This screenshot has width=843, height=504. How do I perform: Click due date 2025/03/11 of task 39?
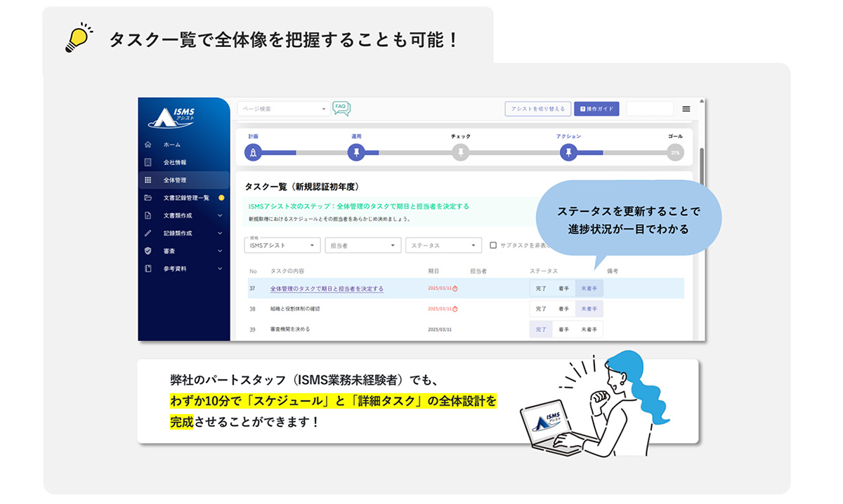click(x=440, y=329)
